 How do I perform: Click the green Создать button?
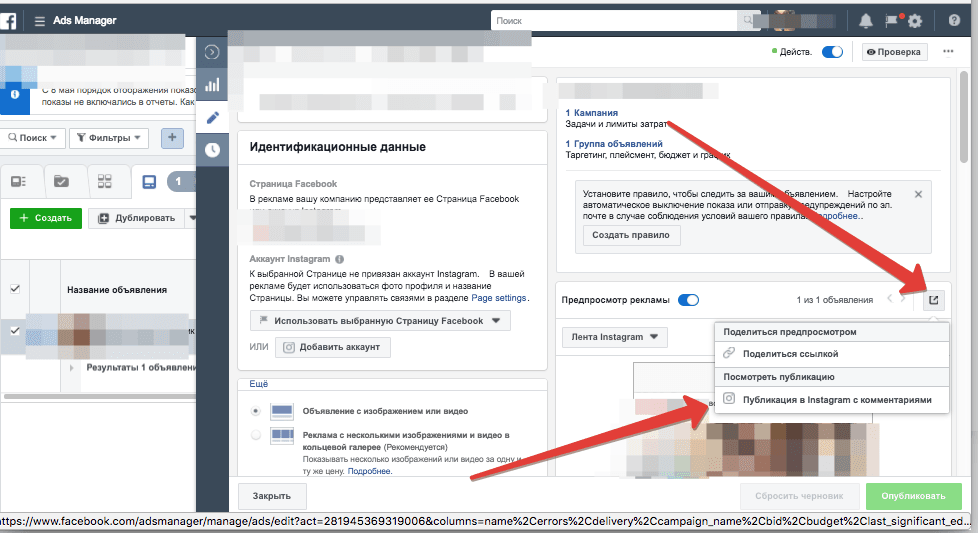click(46, 218)
